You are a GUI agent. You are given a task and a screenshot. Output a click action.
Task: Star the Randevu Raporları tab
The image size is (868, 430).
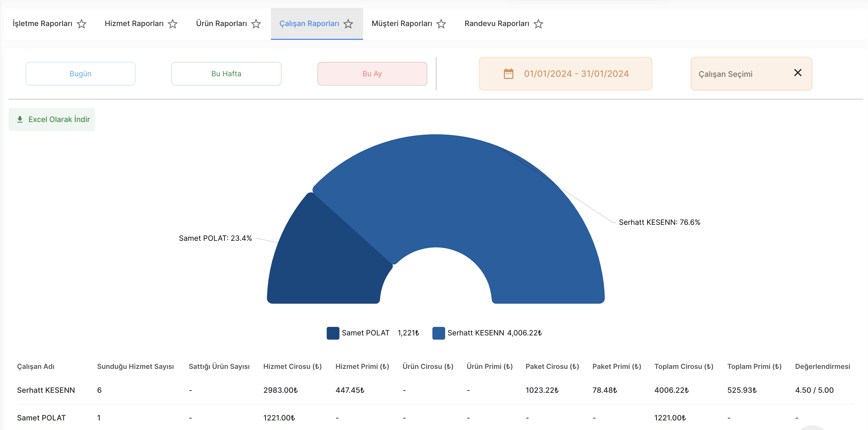tap(538, 24)
